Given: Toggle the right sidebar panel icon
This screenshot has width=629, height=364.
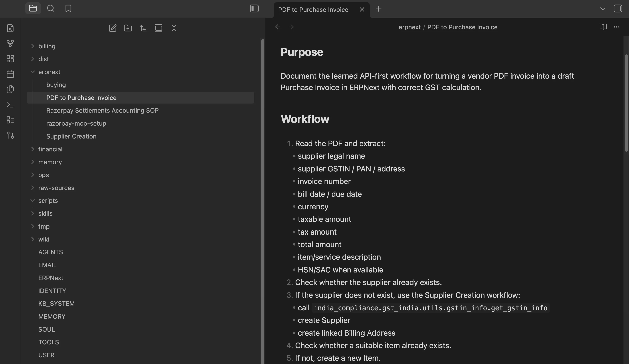Looking at the screenshot, I should (x=618, y=9).
